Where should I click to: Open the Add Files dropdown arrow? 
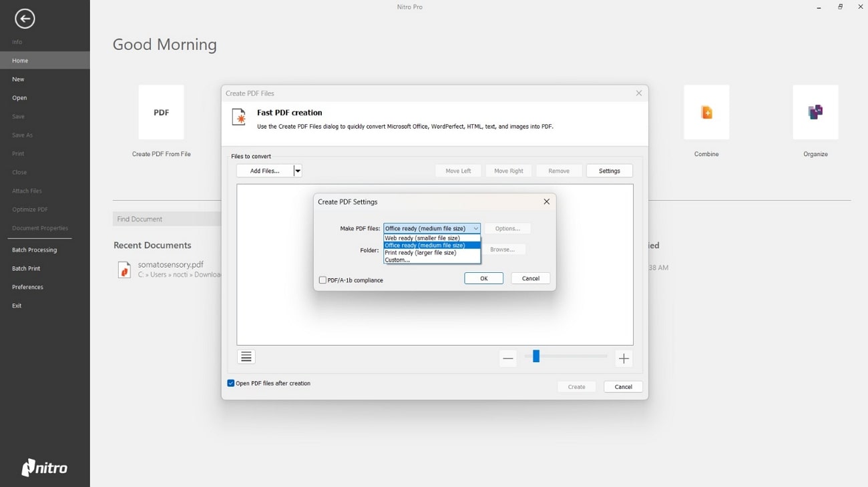[298, 171]
